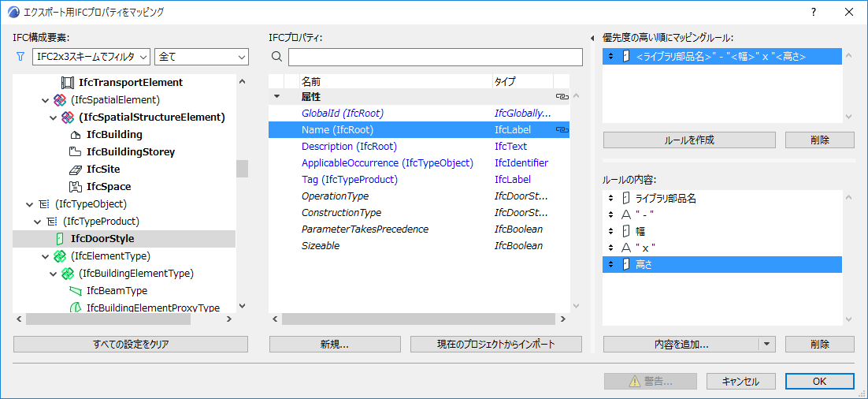The width and height of the screenshot is (868, 399).
Task: Click the link icon in the 属性 header row
Action: point(562,97)
